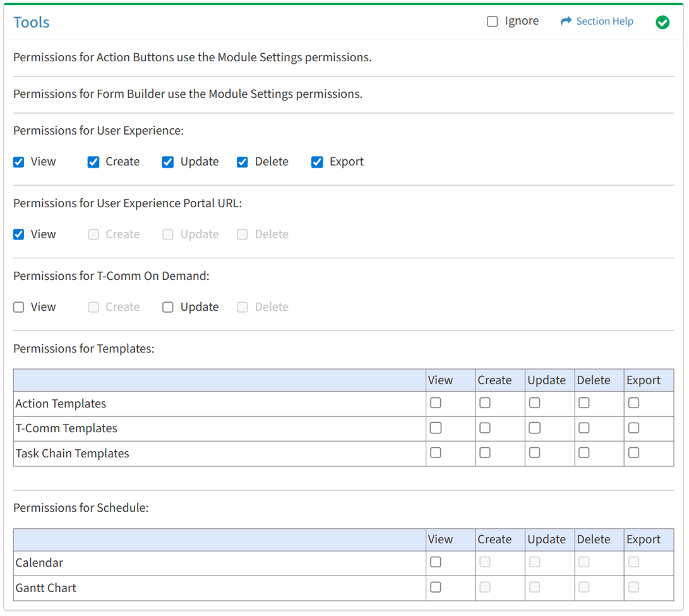Toggle Export permission for User Experience
The image size is (689, 616).
tap(317, 162)
